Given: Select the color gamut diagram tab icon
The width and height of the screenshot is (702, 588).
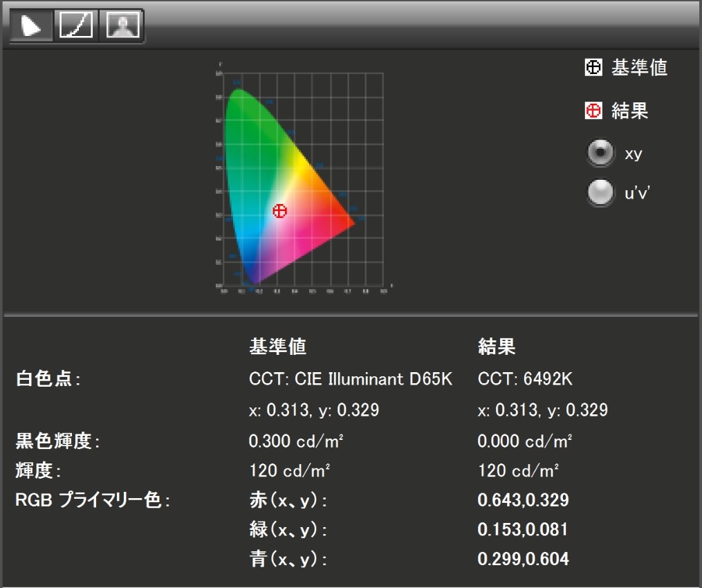Looking at the screenshot, I should pyautogui.click(x=32, y=24).
